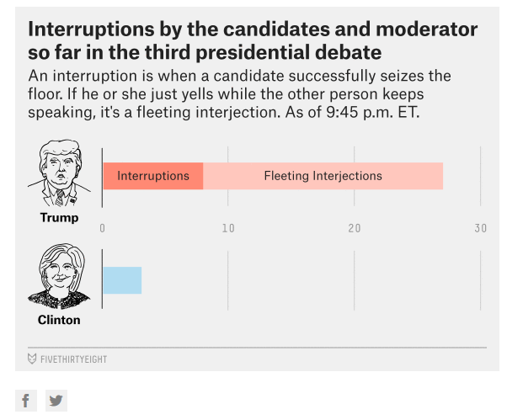Click the Facebook share icon

[x=26, y=401]
